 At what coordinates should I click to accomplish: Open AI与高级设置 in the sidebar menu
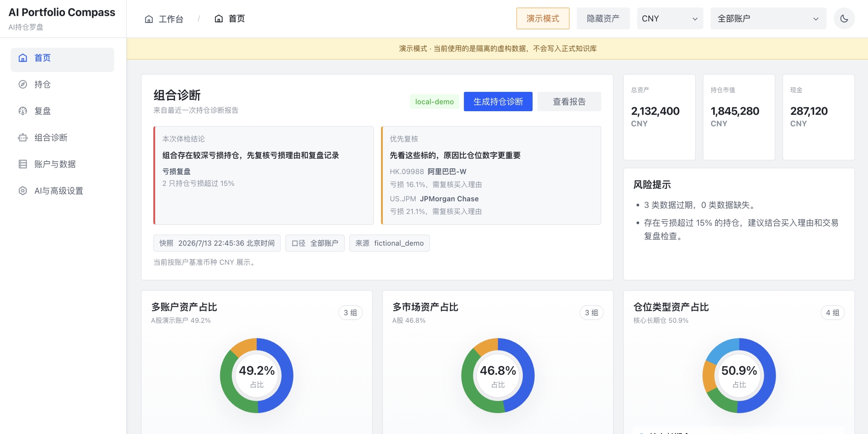62,191
